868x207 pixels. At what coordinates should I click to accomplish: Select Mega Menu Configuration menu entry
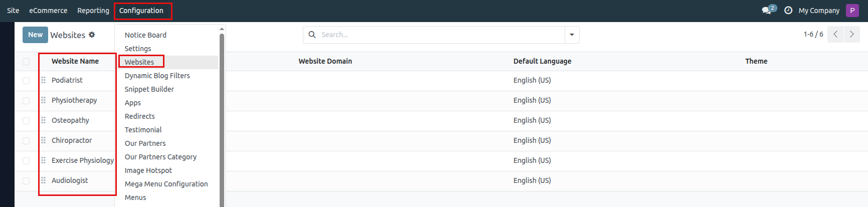click(x=166, y=184)
